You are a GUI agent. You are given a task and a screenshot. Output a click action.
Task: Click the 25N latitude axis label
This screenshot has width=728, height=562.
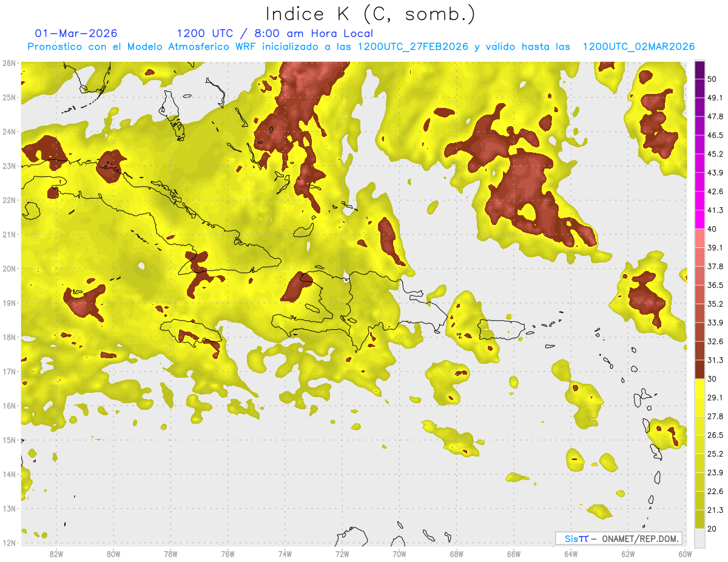click(9, 97)
